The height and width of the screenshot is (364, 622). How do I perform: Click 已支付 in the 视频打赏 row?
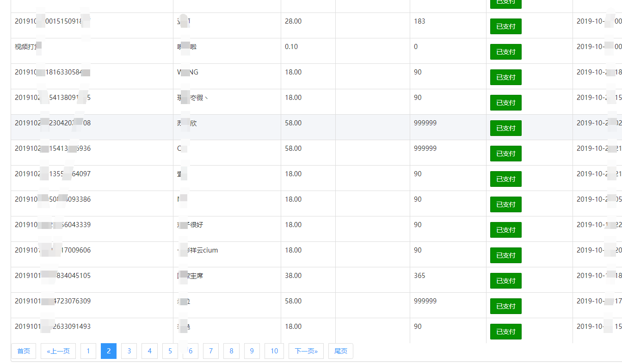click(506, 52)
